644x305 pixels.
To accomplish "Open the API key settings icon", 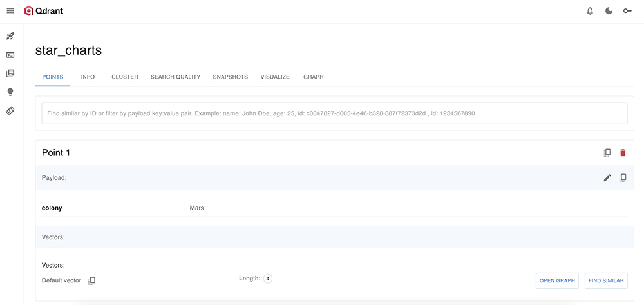I will pos(627,11).
